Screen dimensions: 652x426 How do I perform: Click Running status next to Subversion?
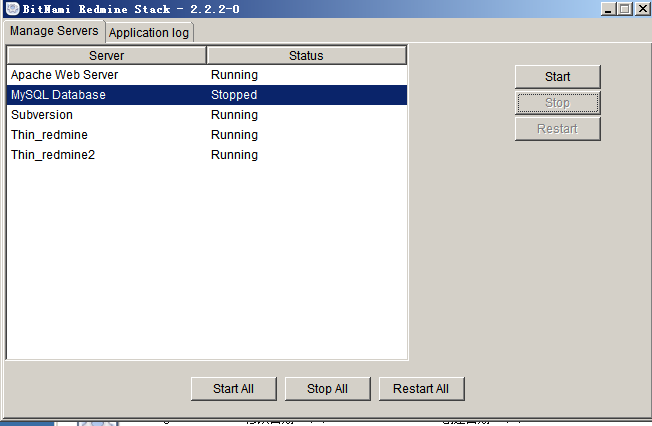click(x=235, y=115)
